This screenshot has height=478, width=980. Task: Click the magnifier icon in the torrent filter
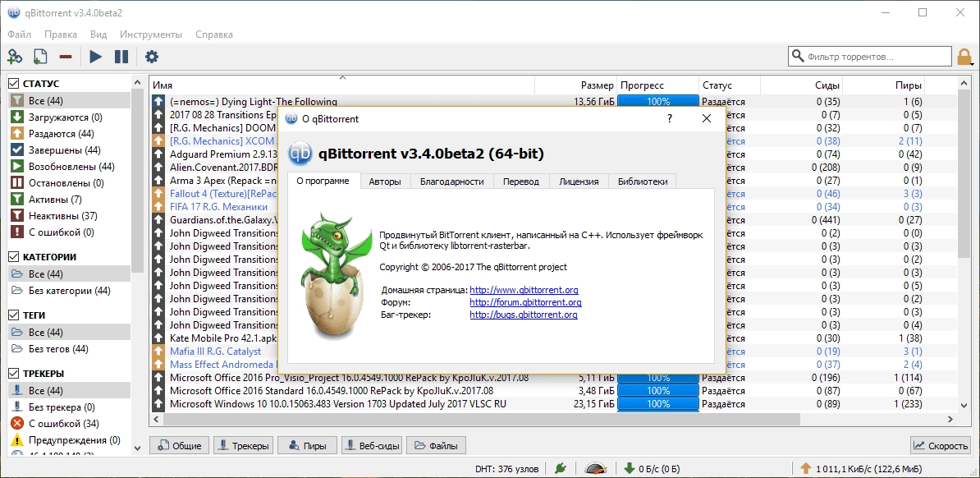coord(798,57)
